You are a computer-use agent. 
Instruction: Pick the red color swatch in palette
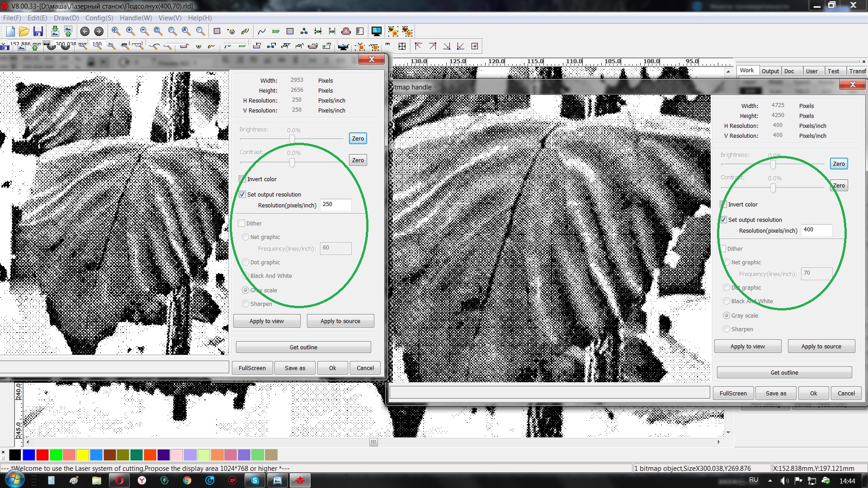point(42,455)
